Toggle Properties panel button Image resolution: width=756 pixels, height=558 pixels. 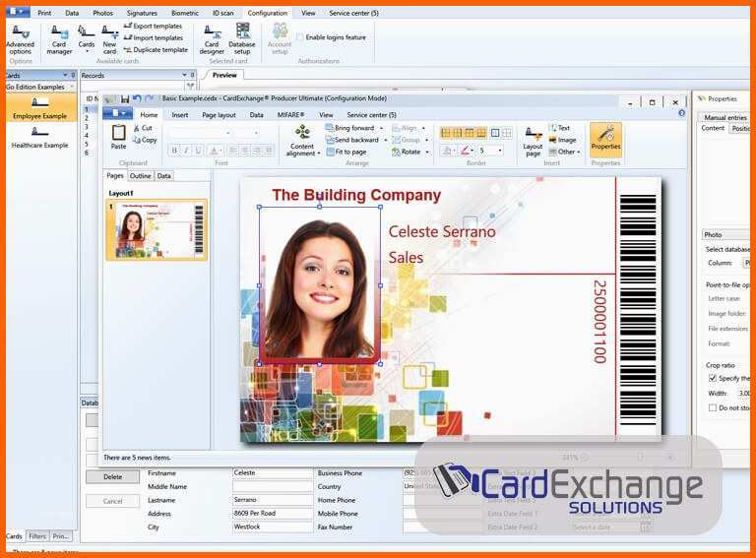tap(606, 140)
